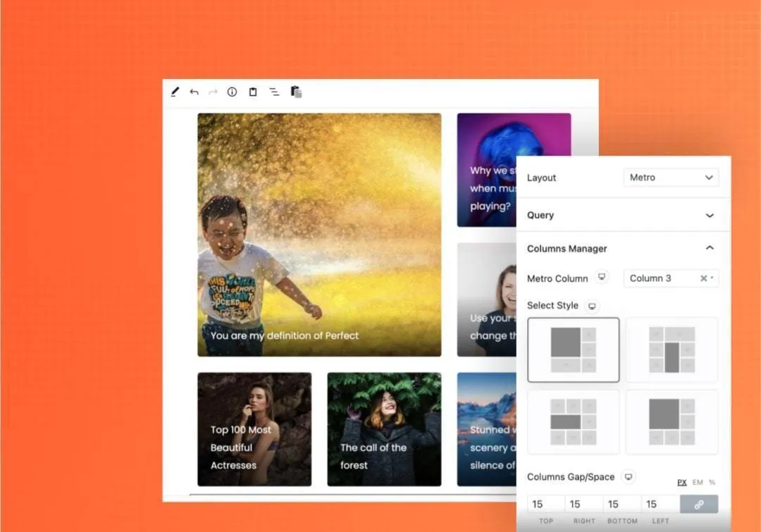Open the Layout Metro dropdown
This screenshot has height=532, width=761.
coord(671,178)
